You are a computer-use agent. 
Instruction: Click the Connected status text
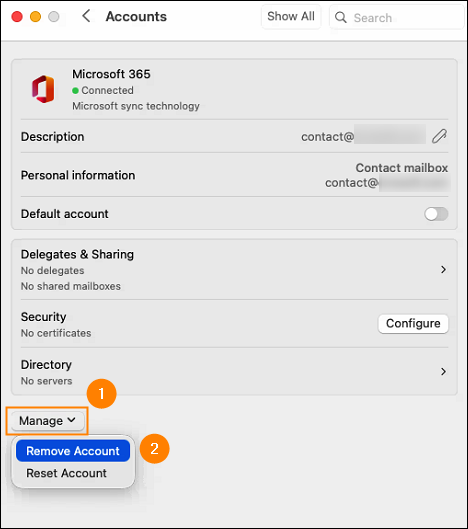[107, 90]
